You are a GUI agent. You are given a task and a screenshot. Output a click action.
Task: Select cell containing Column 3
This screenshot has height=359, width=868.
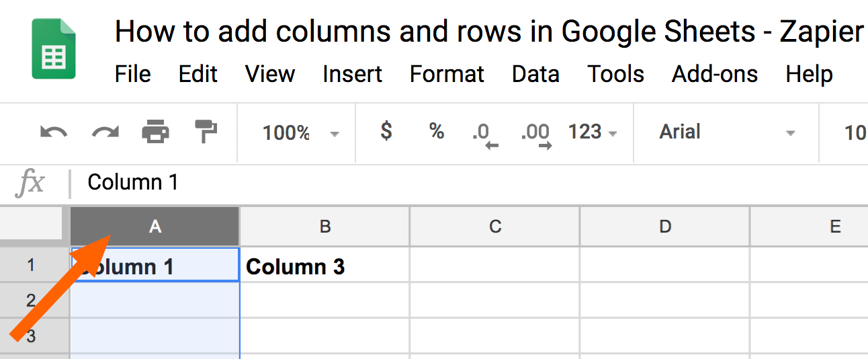(325, 266)
